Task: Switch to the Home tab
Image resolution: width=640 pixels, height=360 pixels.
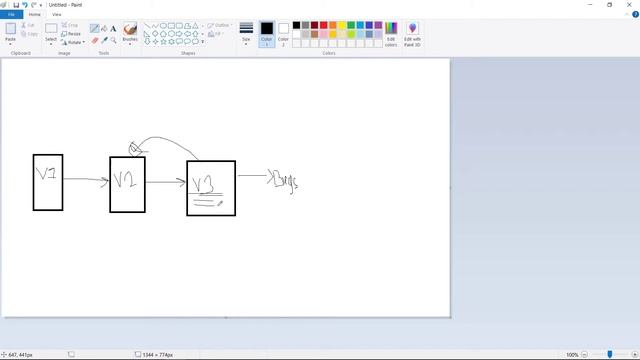Action: pyautogui.click(x=35, y=15)
